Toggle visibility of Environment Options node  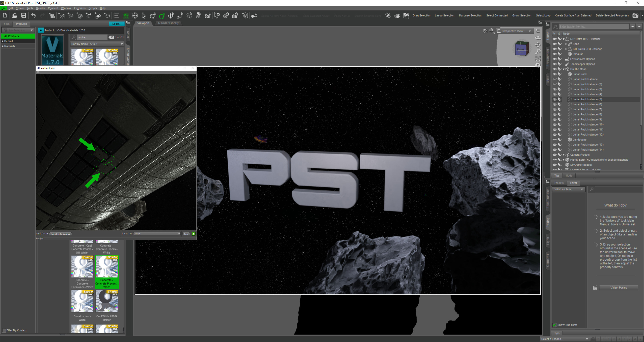tap(554, 59)
